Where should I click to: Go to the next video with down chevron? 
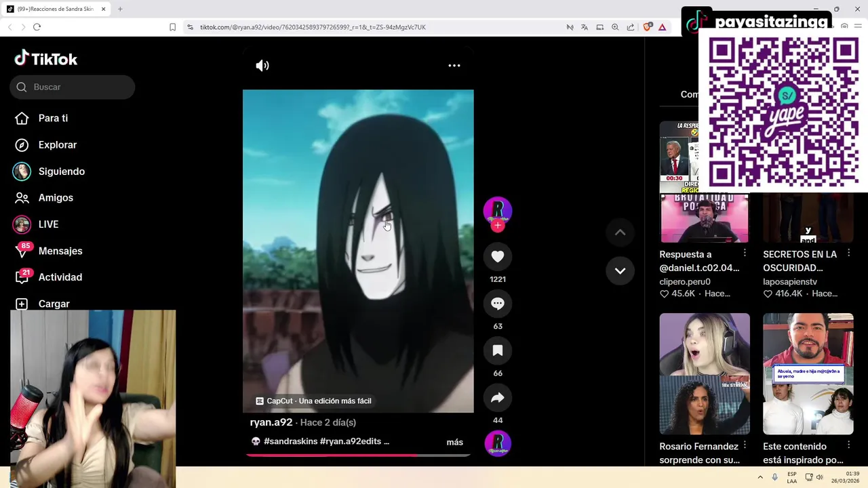click(620, 270)
